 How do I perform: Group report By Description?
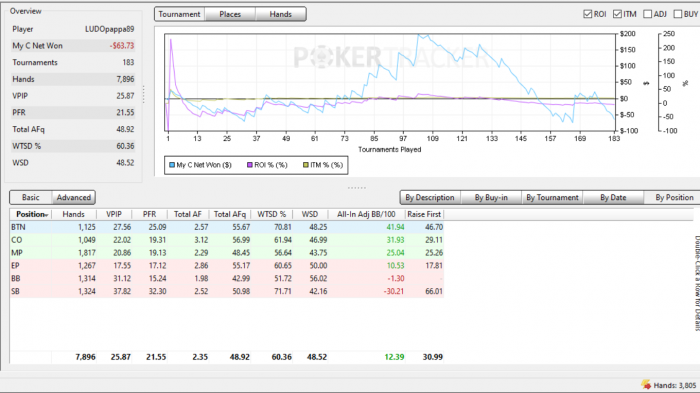coord(430,197)
